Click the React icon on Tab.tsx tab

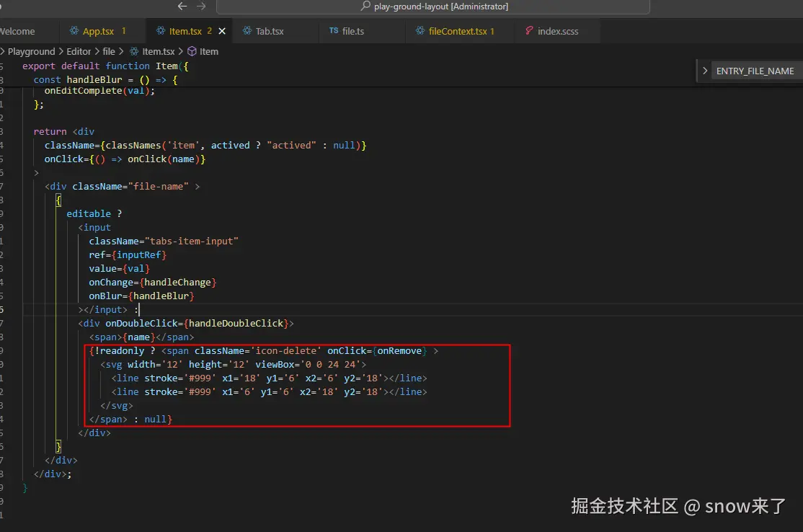coord(247,31)
